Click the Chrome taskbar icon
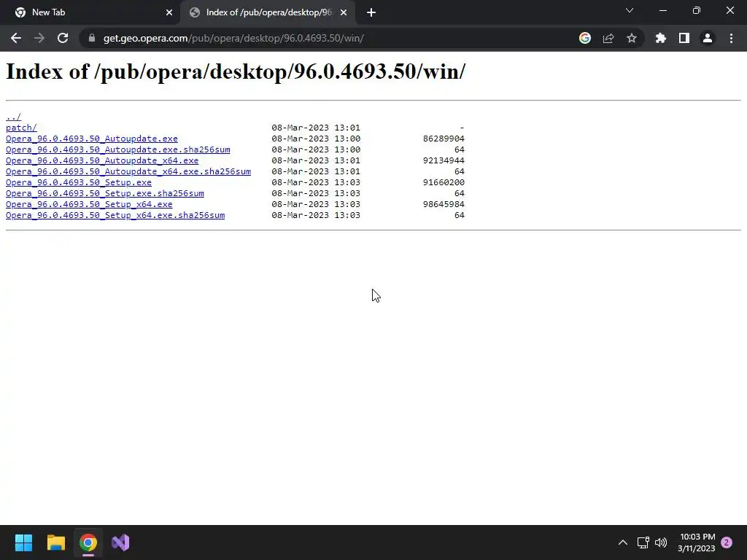The image size is (747, 560). 88,542
